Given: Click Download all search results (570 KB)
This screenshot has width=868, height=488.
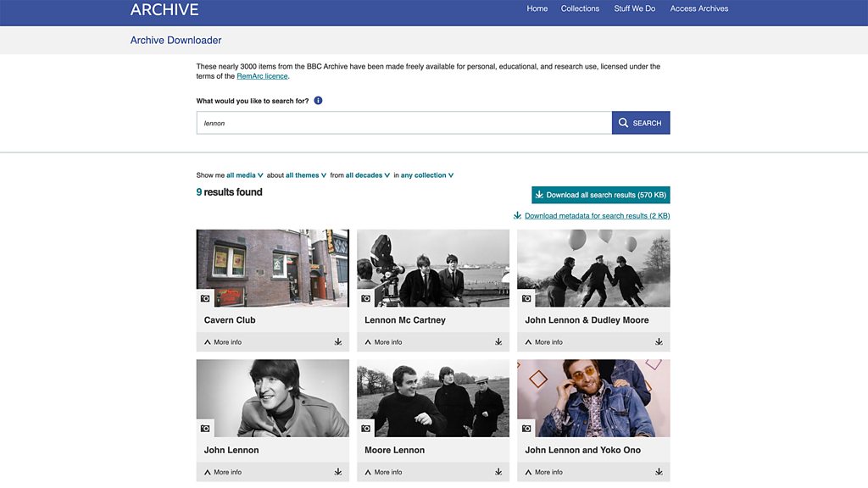Looking at the screenshot, I should point(601,195).
